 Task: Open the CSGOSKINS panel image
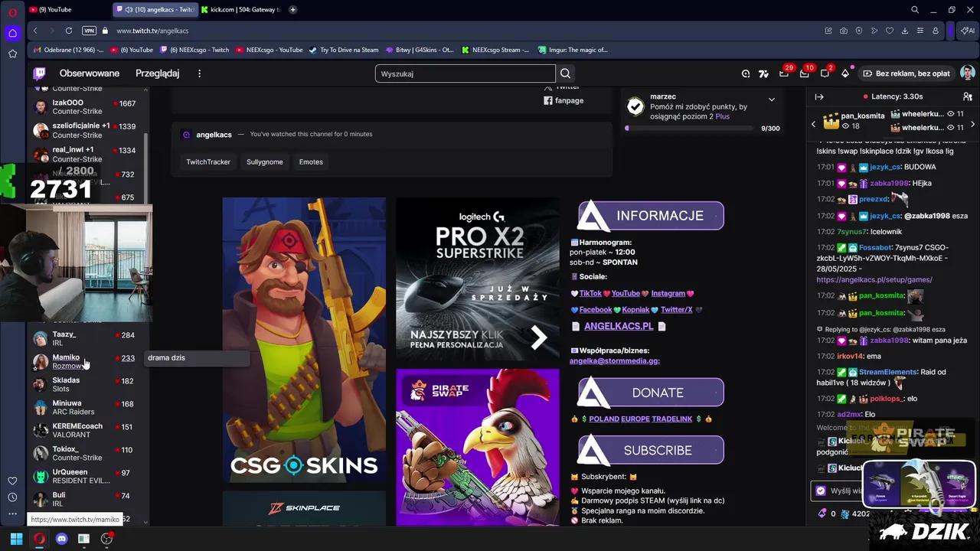point(304,340)
